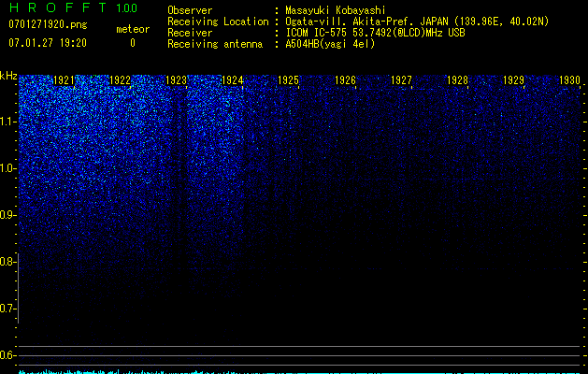
Task: Click the 0.9 kHz frequency axis label
Action: [x=7, y=215]
